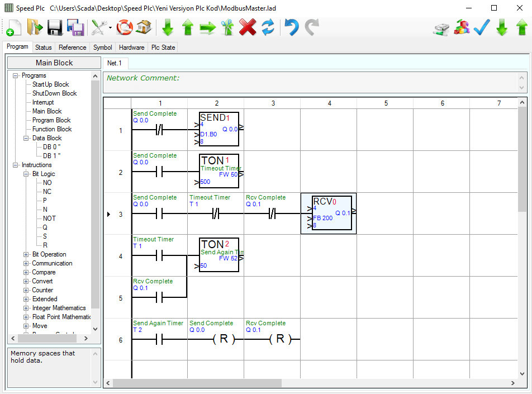Click the Main Block header button

coord(54,63)
